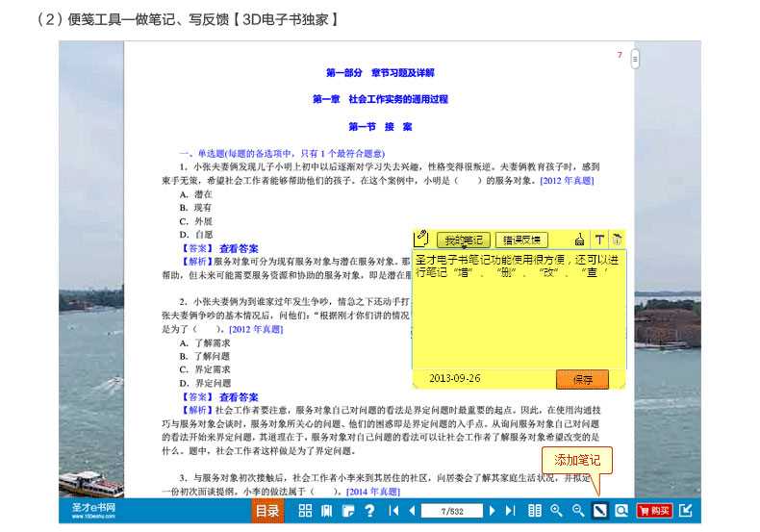This screenshot has height=532, width=760.
Task: Go to previous page arrow
Action: click(412, 511)
